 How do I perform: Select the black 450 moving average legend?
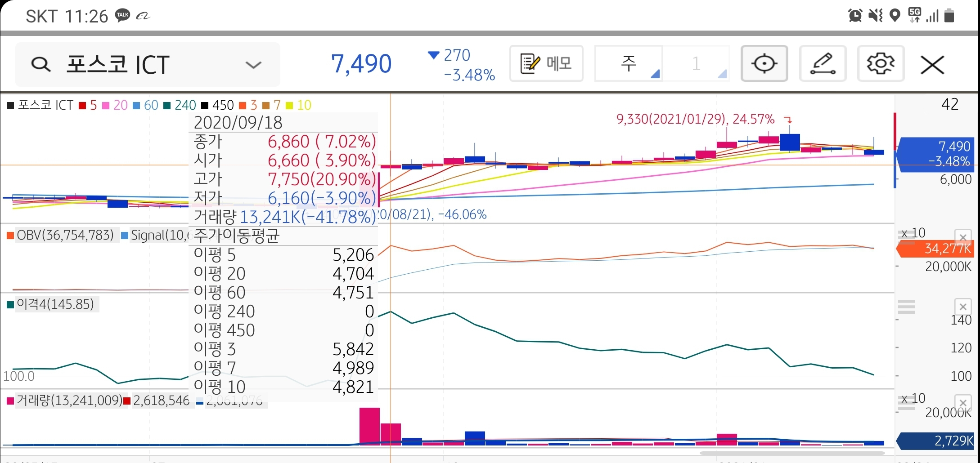pos(218,105)
